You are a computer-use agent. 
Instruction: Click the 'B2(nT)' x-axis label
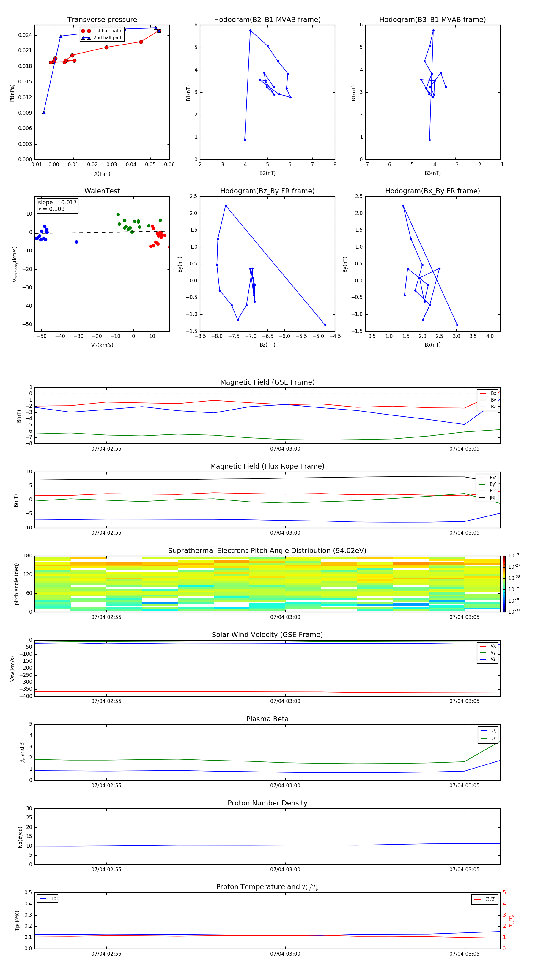[267, 173]
